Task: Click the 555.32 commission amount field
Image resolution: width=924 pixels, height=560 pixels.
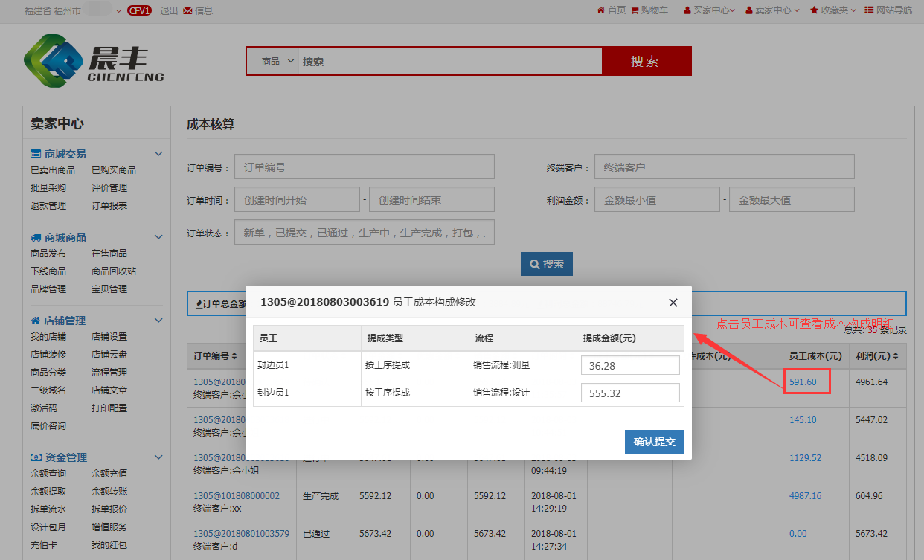Action: [x=629, y=393]
